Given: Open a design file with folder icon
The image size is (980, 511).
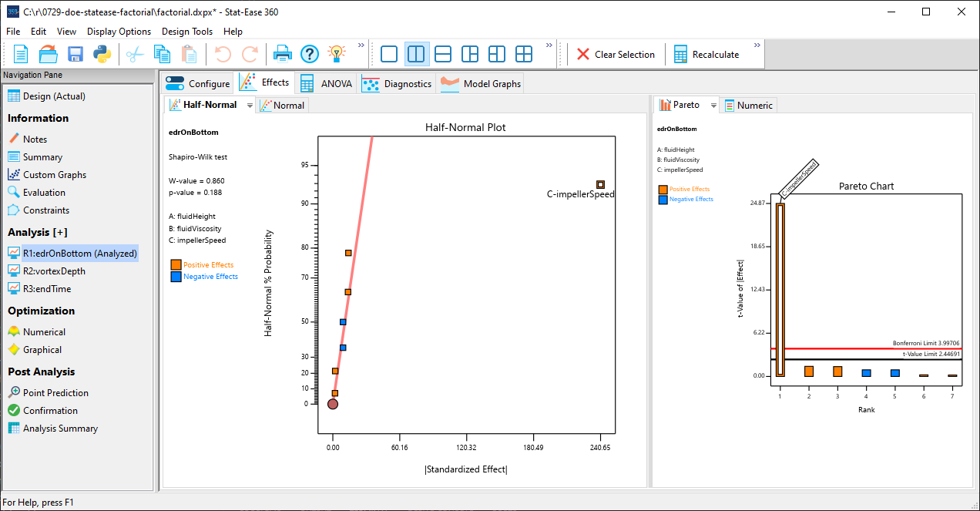Looking at the screenshot, I should [x=48, y=54].
